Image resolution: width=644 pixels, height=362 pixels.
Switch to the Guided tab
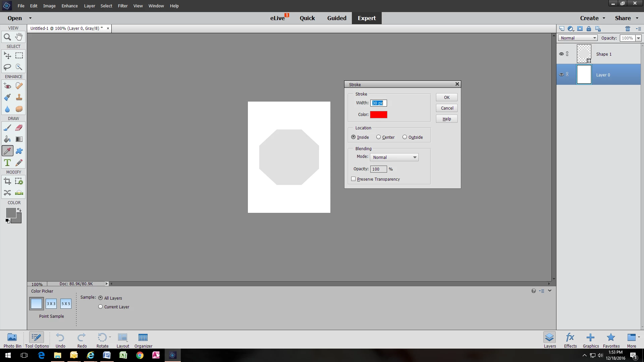336,18
